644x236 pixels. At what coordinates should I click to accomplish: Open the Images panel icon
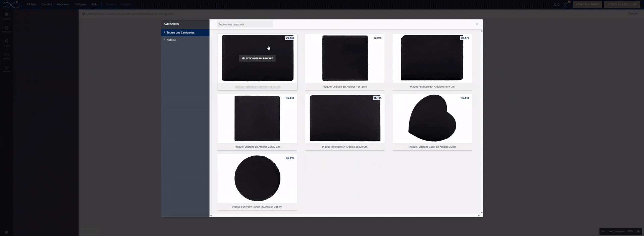coord(6,55)
